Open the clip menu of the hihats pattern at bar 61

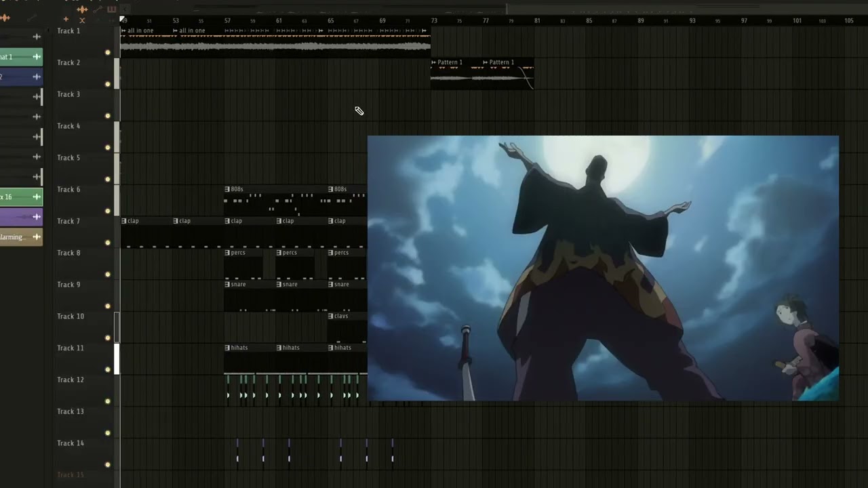(279, 348)
